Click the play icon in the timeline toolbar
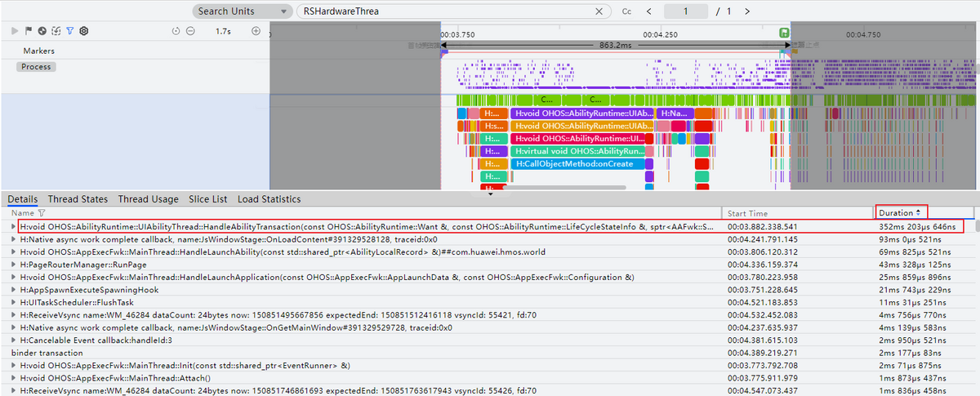This screenshot has width=980, height=396. (15, 31)
